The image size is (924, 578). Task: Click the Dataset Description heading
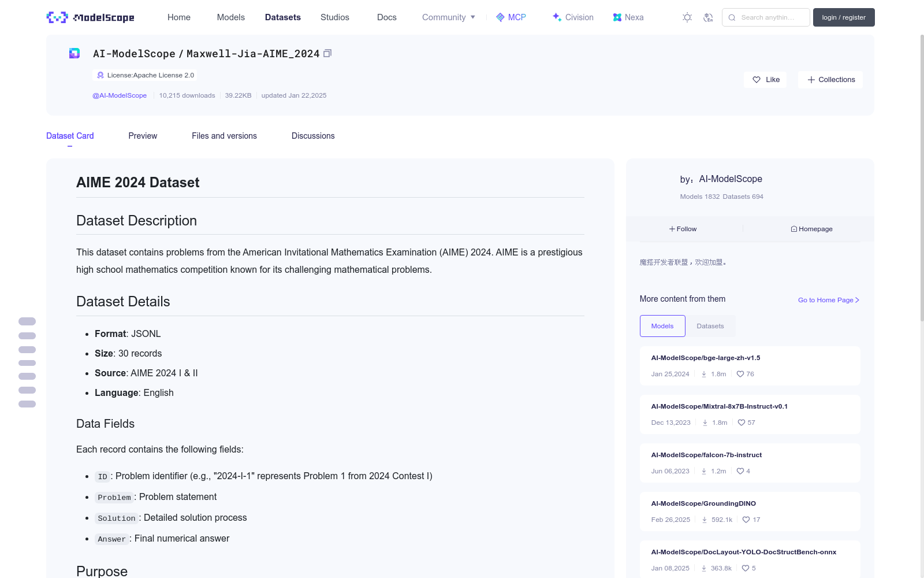(137, 221)
